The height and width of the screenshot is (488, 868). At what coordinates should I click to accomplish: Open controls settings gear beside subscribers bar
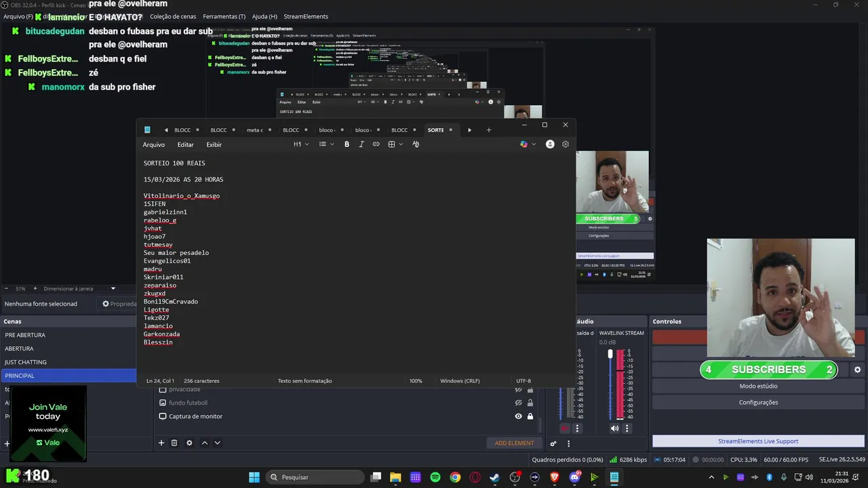coord(857,369)
